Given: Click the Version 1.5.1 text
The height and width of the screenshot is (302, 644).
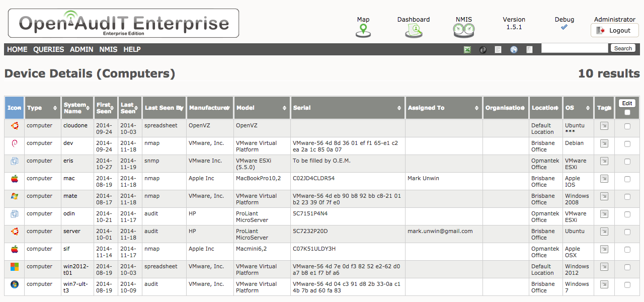Looking at the screenshot, I should [514, 23].
